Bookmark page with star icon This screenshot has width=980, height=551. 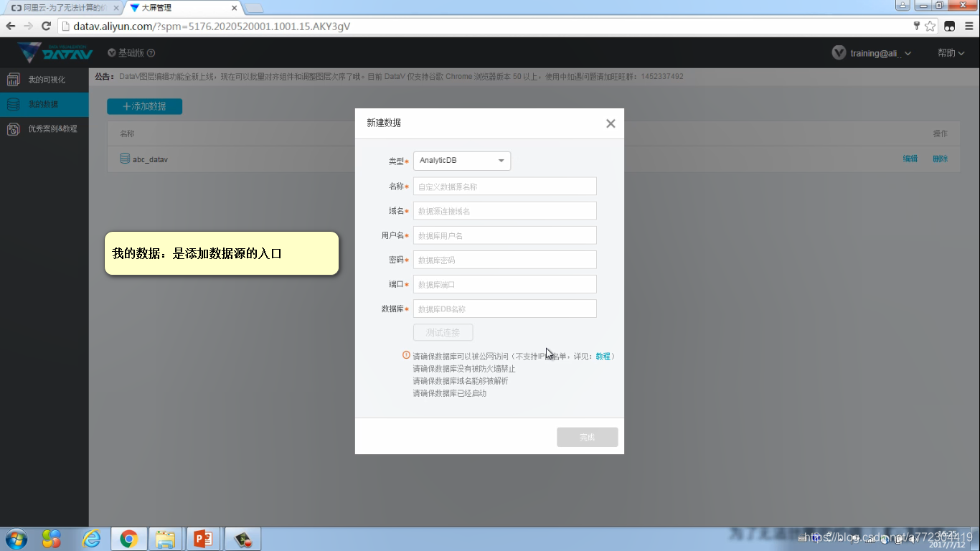coord(930,26)
